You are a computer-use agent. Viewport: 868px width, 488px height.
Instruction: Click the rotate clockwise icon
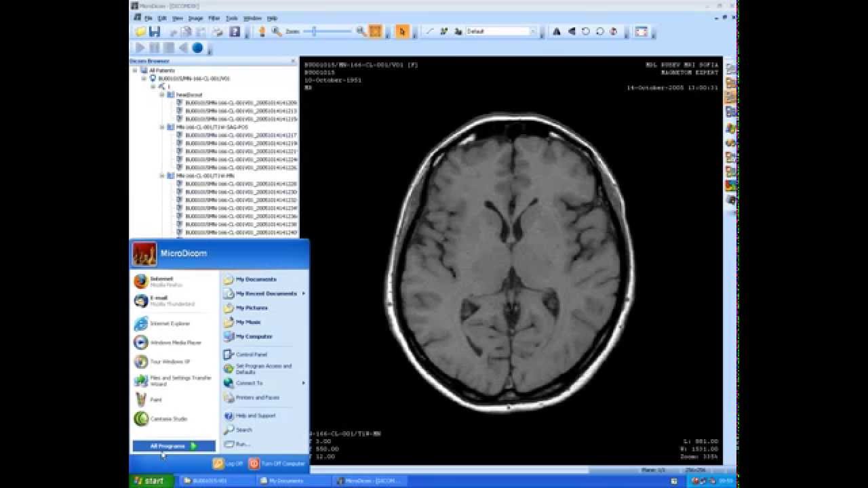[x=599, y=31]
